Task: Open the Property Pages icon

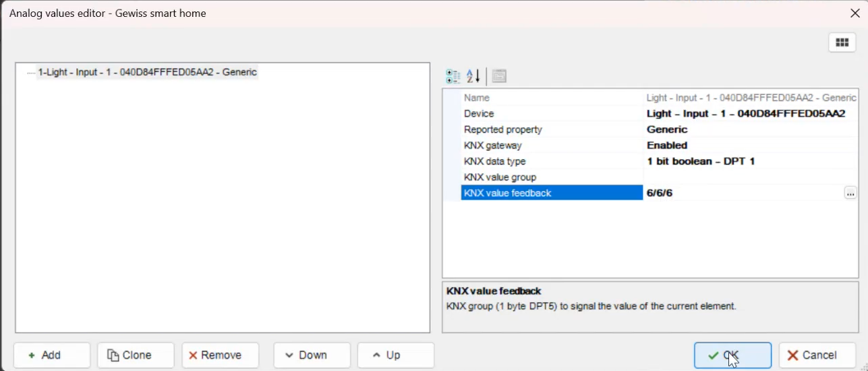Action: point(499,76)
